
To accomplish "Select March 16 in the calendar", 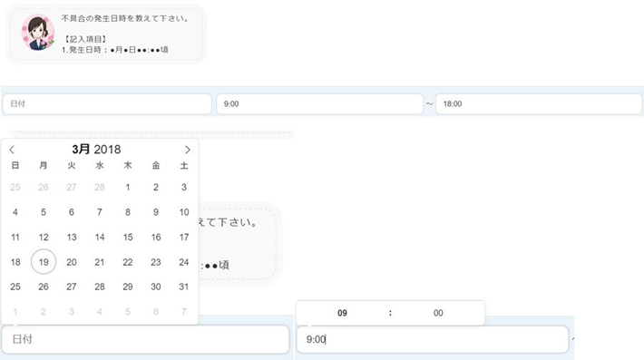I will tap(156, 238).
